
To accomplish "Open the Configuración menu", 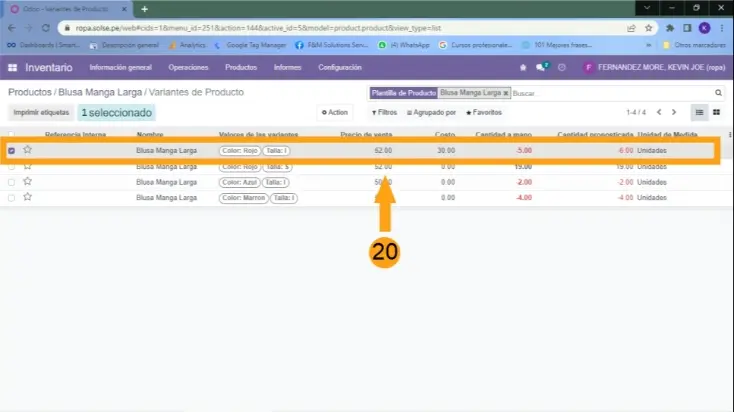I will tap(339, 67).
